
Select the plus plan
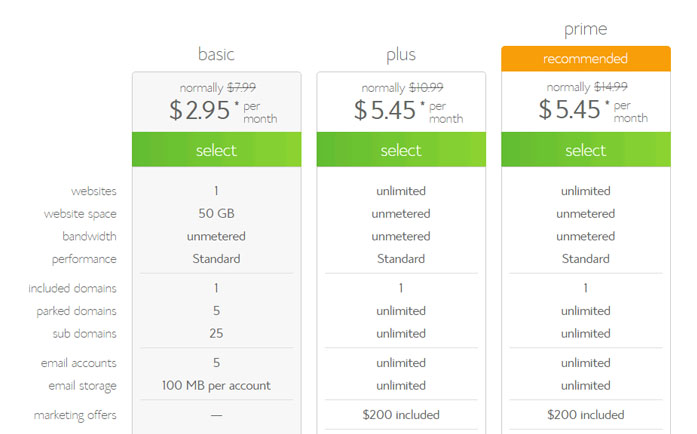(401, 149)
